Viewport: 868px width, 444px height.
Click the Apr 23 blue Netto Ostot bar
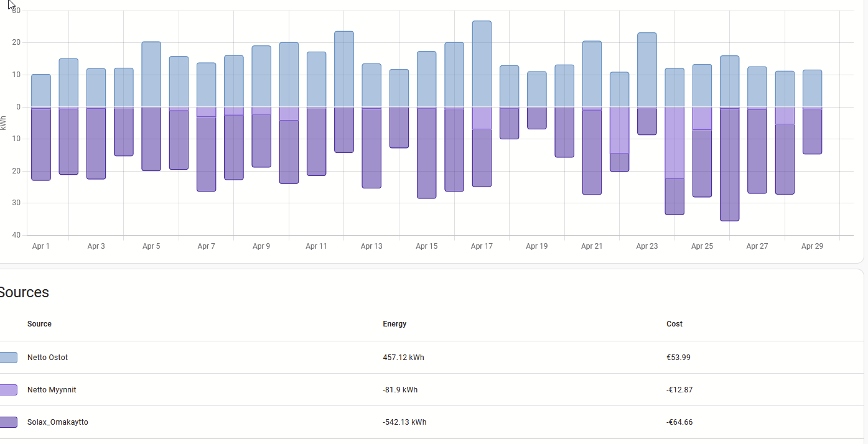(x=647, y=70)
